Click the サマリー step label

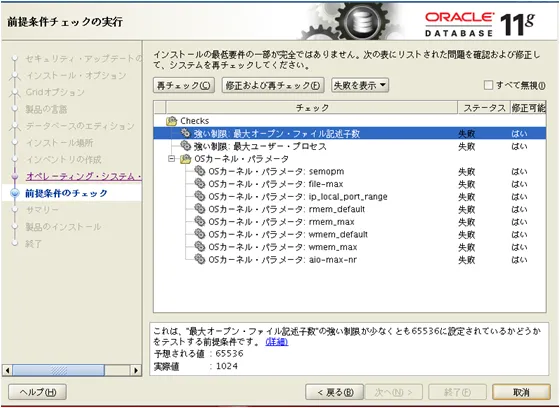(42, 210)
